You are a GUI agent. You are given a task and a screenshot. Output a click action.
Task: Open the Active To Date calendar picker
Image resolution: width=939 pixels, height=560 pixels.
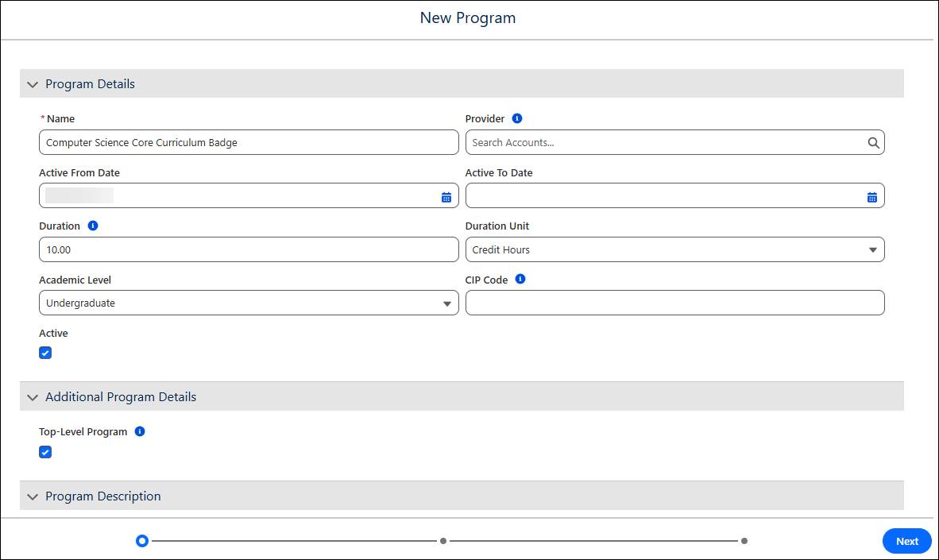coord(872,195)
